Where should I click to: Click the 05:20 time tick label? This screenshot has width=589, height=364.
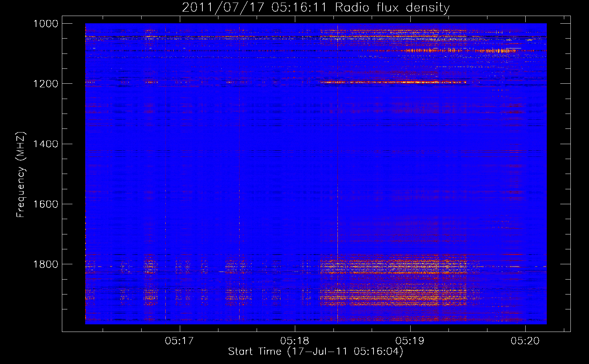525,341
